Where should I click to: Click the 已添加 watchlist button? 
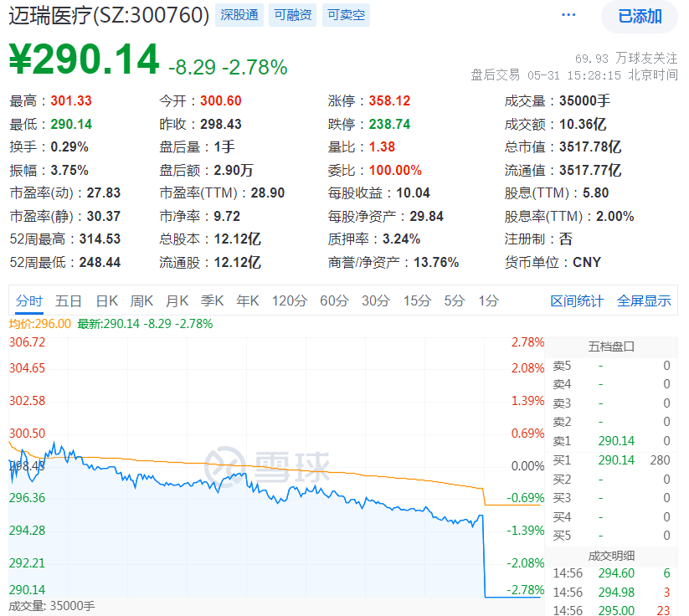pyautogui.click(x=640, y=17)
